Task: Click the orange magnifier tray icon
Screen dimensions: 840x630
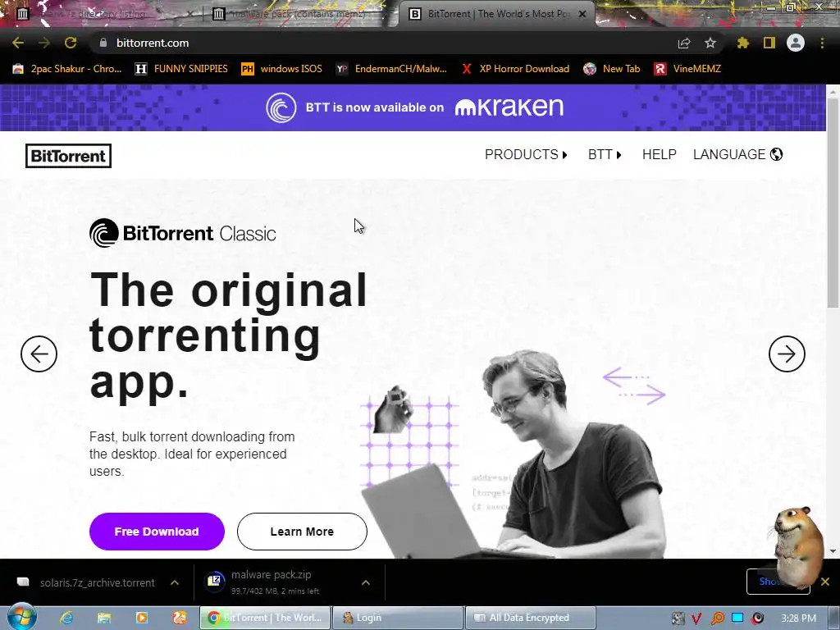Action: [x=717, y=619]
